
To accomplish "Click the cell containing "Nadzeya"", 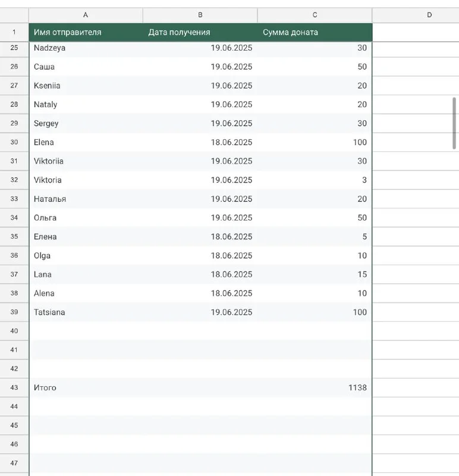I will tap(86, 48).
